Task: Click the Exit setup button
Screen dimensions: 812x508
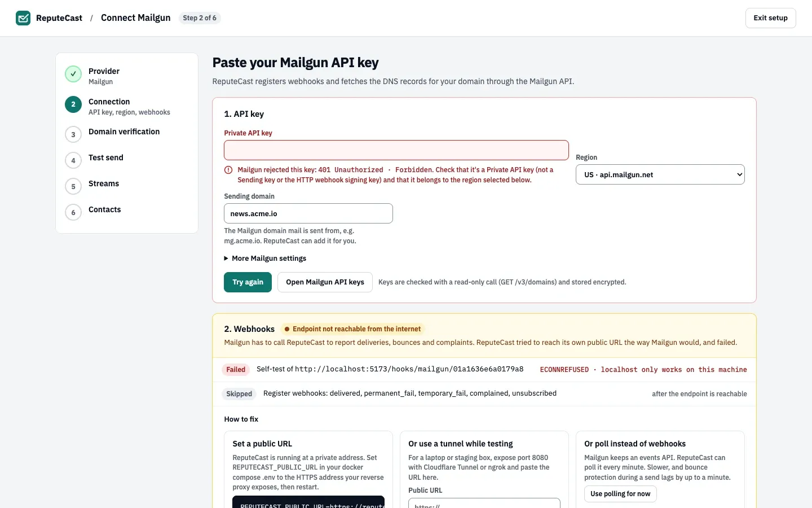Action: point(770,18)
